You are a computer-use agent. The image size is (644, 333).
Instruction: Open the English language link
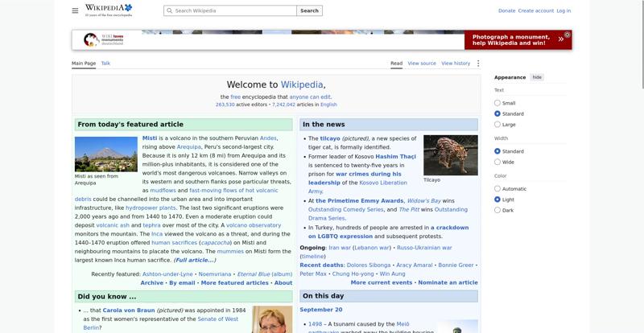(328, 105)
